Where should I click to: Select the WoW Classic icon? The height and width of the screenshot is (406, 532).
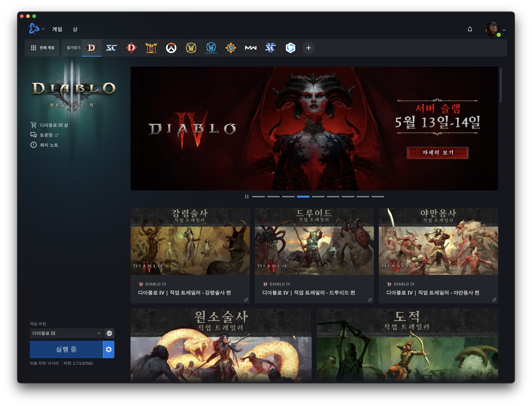coord(211,48)
